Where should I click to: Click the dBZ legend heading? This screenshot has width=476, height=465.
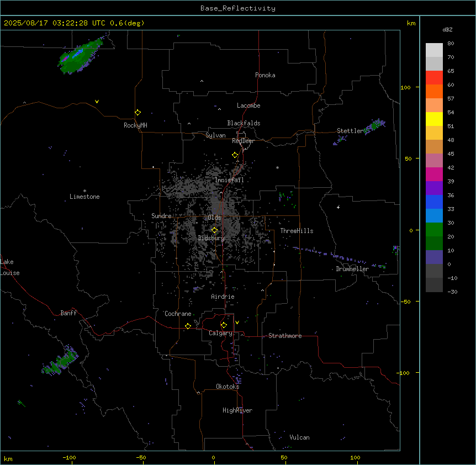(447, 30)
